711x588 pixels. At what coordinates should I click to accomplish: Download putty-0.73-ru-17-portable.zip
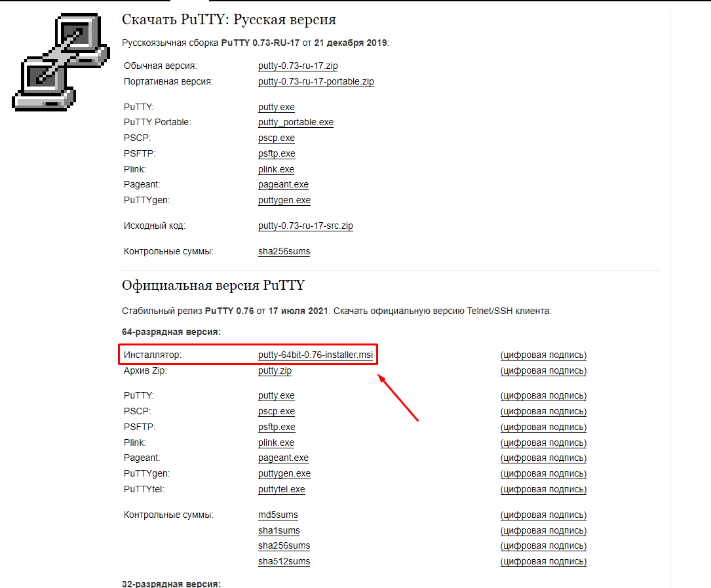click(316, 82)
